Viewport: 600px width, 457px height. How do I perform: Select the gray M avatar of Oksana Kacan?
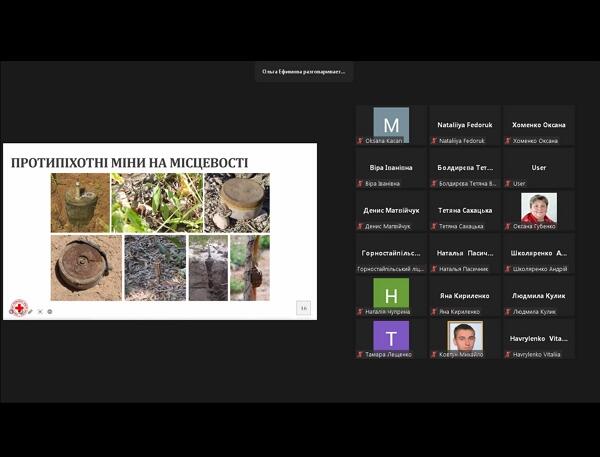point(391,125)
